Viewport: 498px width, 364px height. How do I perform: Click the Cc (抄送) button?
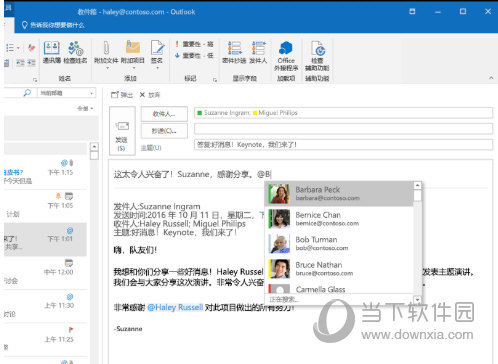(164, 131)
